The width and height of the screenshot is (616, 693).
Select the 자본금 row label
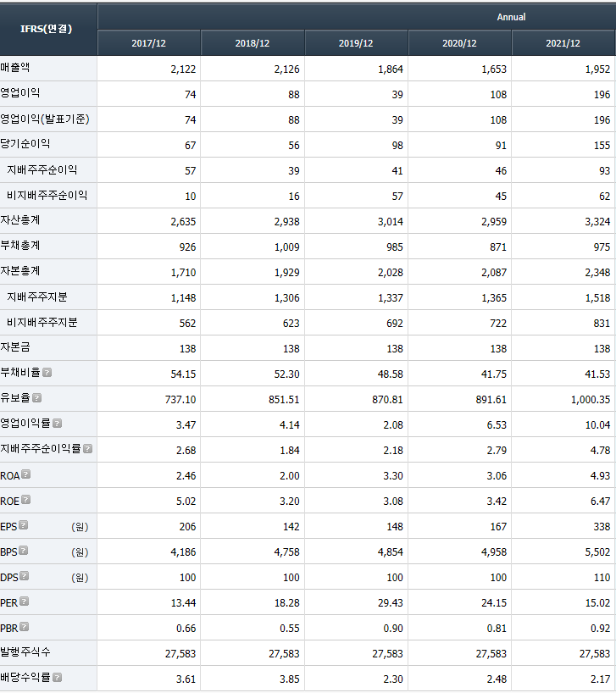[x=15, y=347]
